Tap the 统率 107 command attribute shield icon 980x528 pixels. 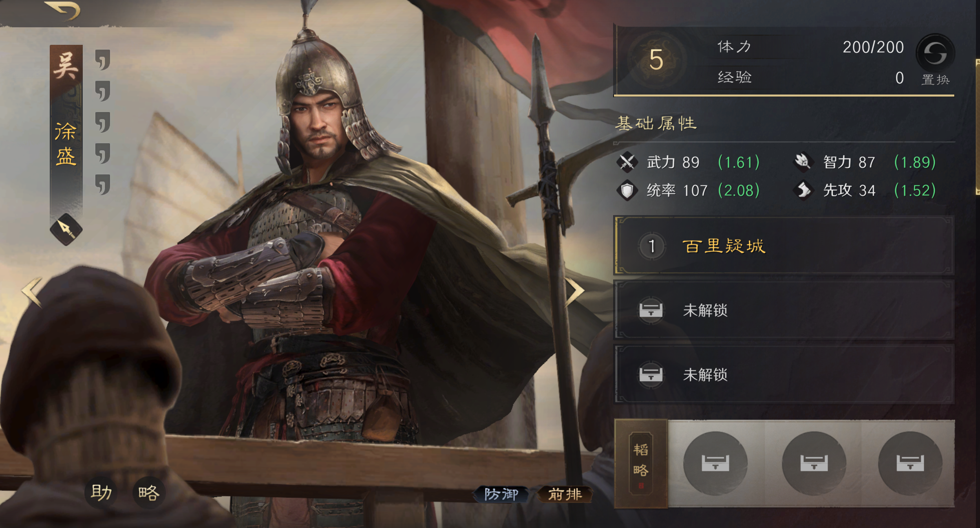click(627, 190)
